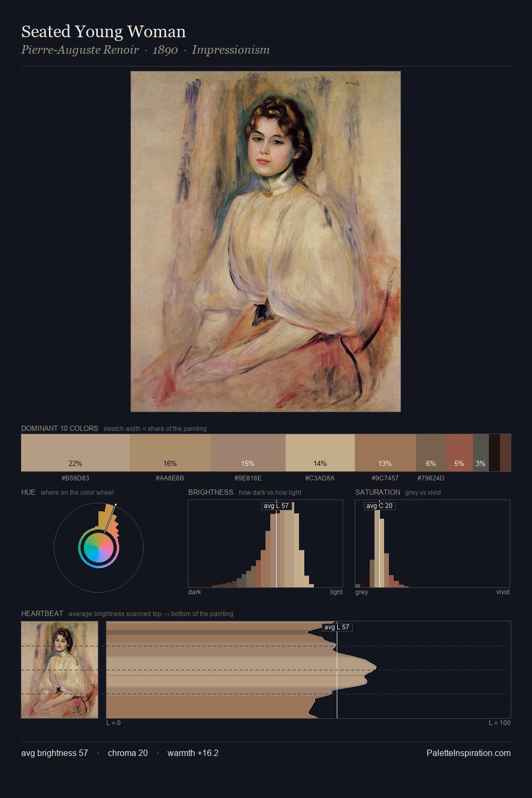Select the 16% color swatch

(x=170, y=453)
